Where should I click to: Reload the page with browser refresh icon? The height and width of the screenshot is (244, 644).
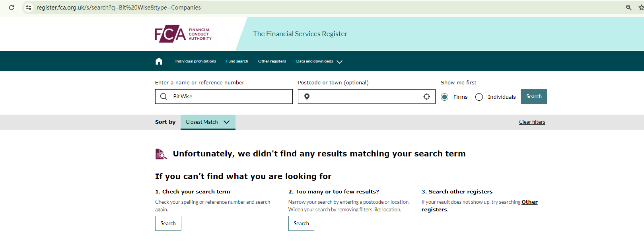click(x=12, y=8)
